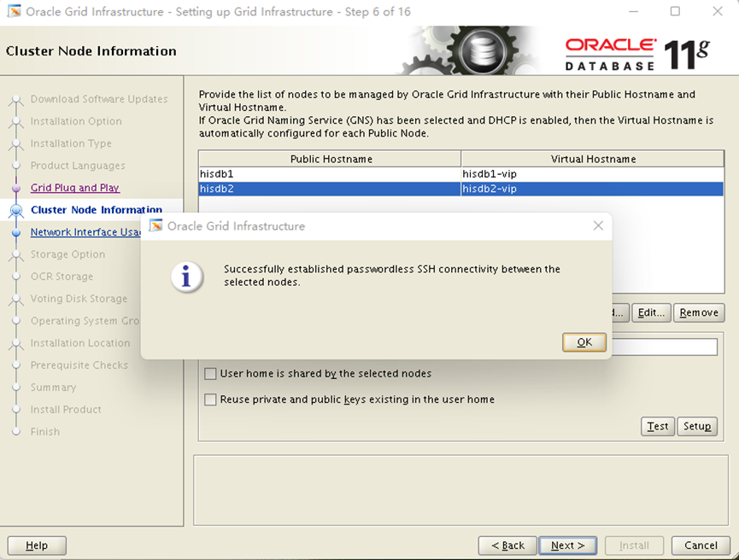
Task: Click the Oracle installer icon in the title bar
Action: (15, 11)
